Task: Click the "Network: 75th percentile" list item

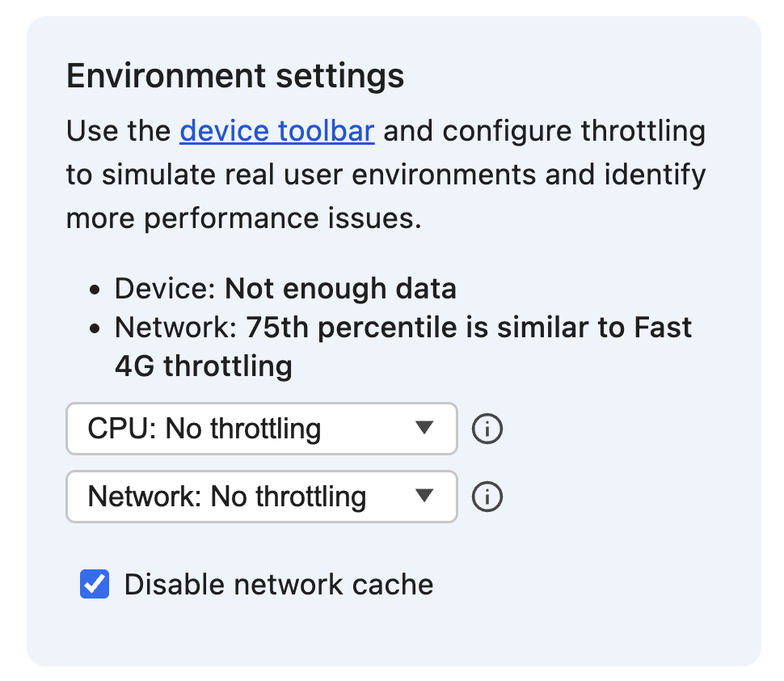Action: [x=403, y=328]
